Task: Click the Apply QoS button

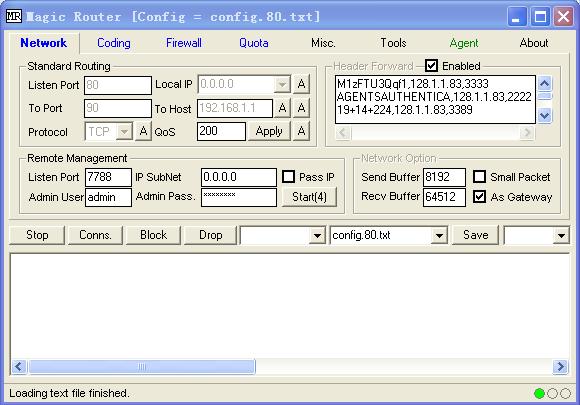Action: coord(269,131)
